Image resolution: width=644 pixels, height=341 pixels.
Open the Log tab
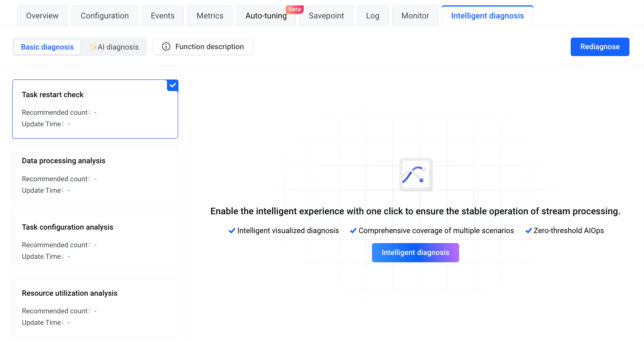point(373,16)
